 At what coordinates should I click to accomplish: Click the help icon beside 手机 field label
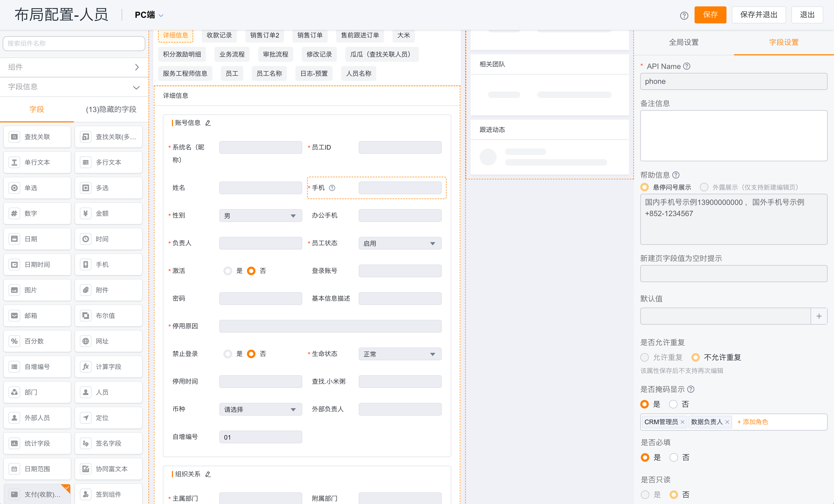[x=332, y=188]
